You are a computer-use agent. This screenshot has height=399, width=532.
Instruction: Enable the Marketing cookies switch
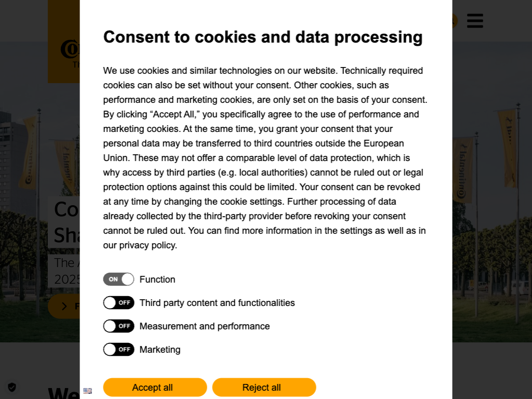click(118, 350)
